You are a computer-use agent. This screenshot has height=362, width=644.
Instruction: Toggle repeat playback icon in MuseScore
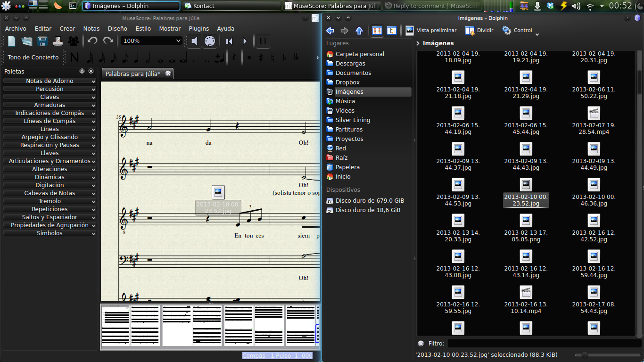[x=263, y=41]
